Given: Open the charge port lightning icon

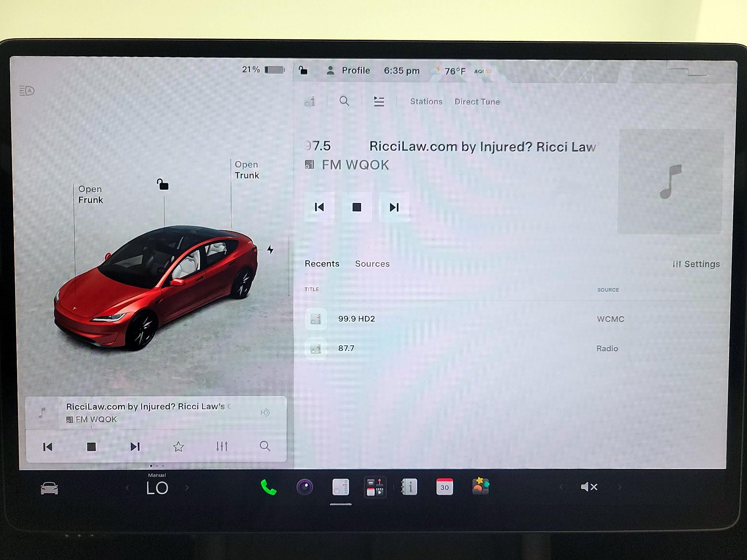Looking at the screenshot, I should [x=270, y=250].
